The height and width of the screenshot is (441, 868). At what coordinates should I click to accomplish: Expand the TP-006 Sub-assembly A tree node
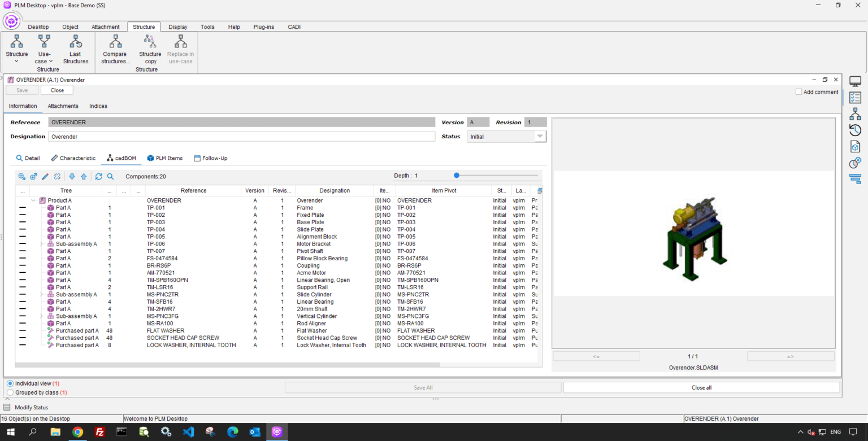(x=42, y=244)
